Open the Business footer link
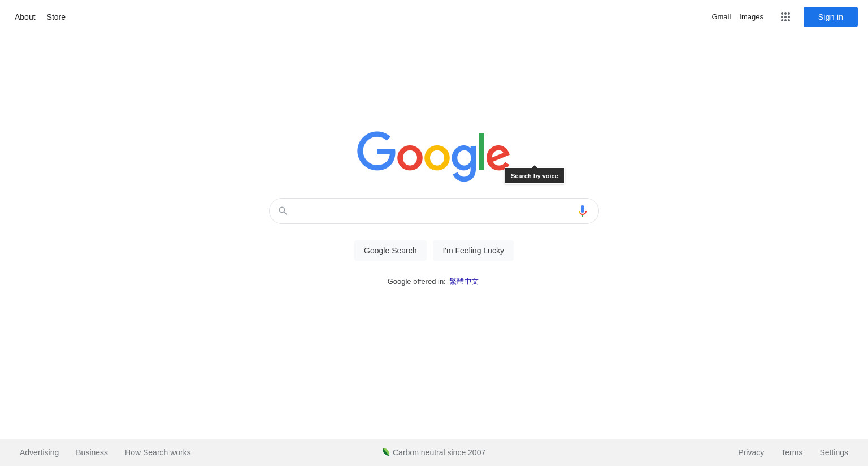This screenshot has width=868, height=466. pos(92,452)
